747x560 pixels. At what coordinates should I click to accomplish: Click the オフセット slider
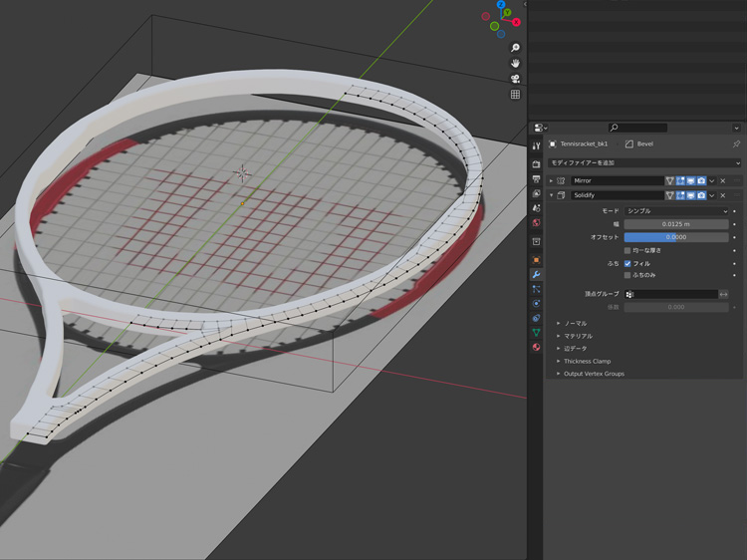pos(676,237)
